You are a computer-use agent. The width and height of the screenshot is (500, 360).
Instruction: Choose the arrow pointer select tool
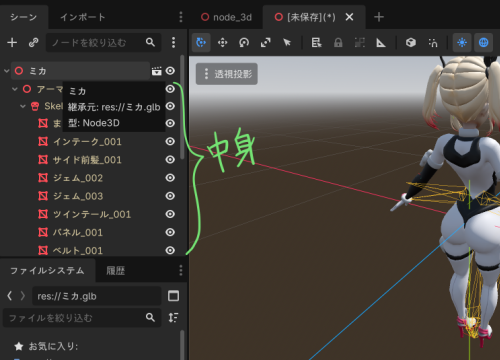coord(287,42)
